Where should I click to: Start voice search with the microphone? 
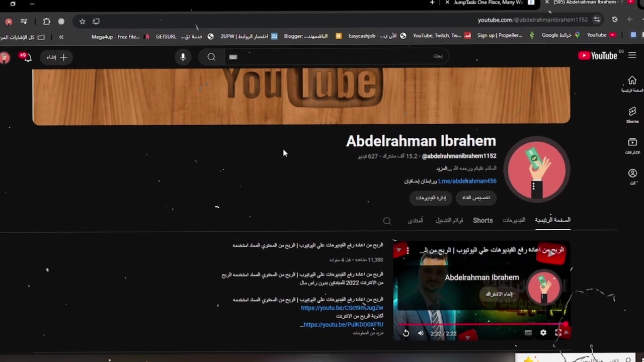pos(183,57)
